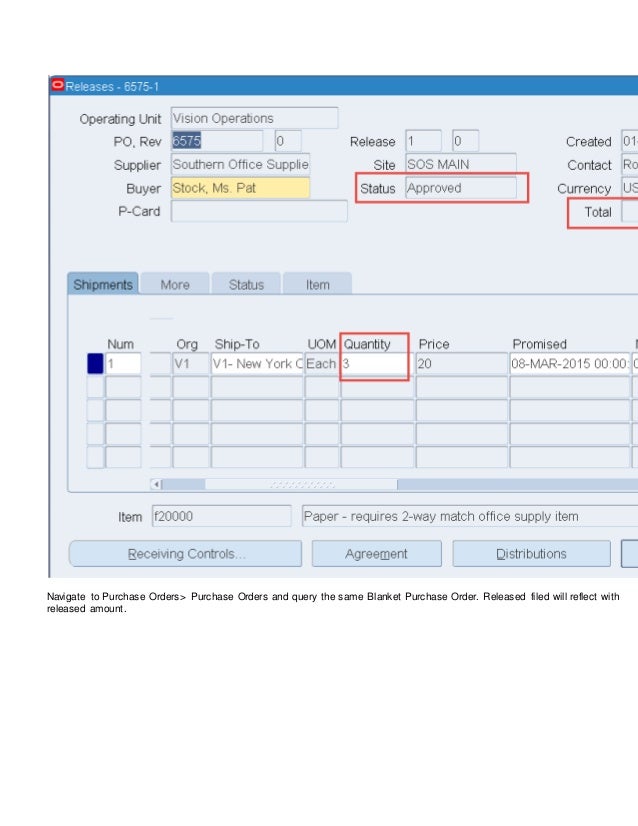
Task: Select the Item tab
Action: click(317, 284)
